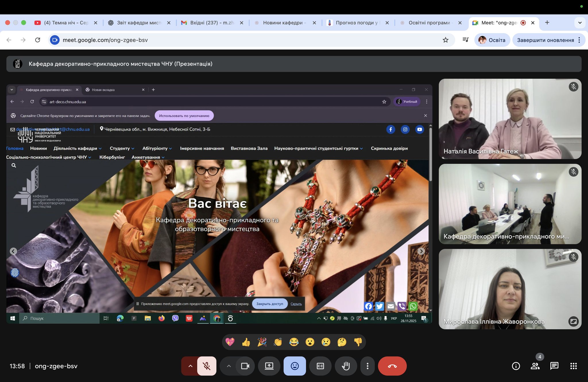Click Завершити оновлення button

click(545, 40)
